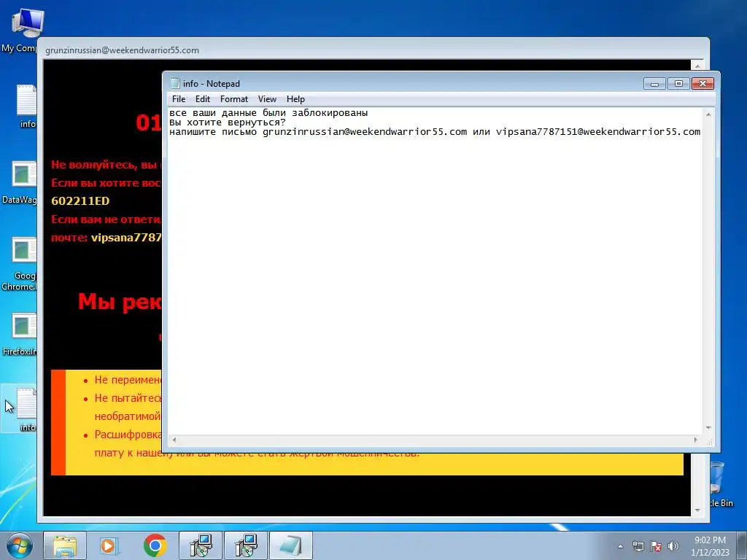Open the Windows Start menu
Screen dimensions: 747x560
[x=19, y=545]
